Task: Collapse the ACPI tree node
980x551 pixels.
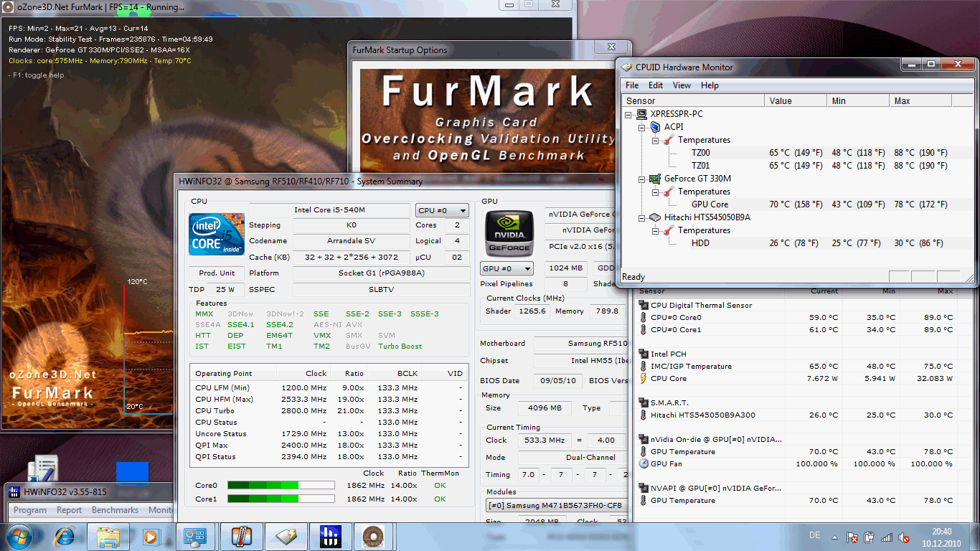Action: (643, 127)
